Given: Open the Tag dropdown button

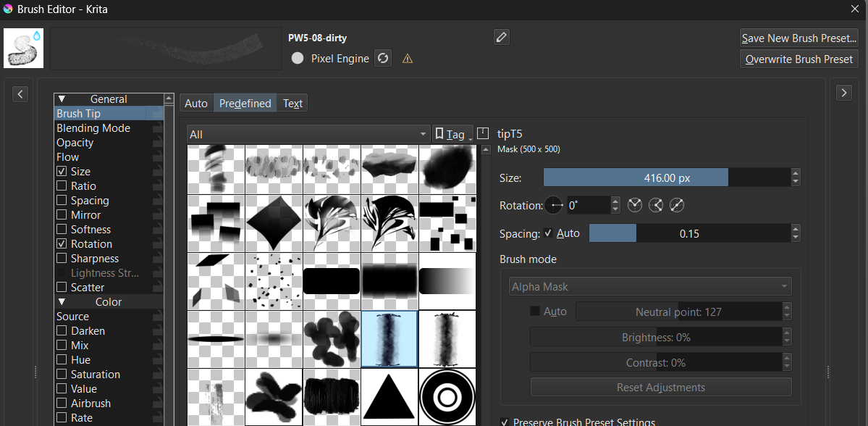Looking at the screenshot, I should [x=452, y=135].
